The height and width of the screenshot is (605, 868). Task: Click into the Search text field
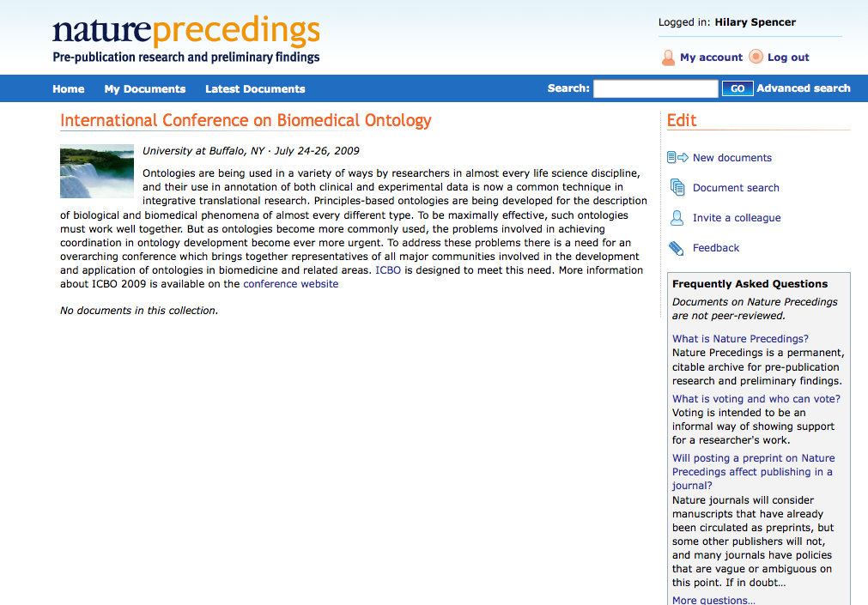(655, 88)
